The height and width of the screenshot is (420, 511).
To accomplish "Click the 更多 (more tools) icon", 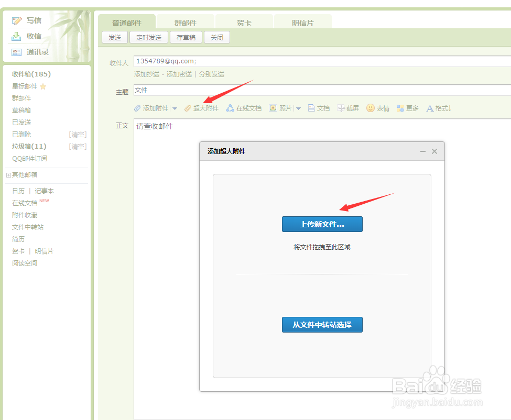I will pyautogui.click(x=400, y=108).
